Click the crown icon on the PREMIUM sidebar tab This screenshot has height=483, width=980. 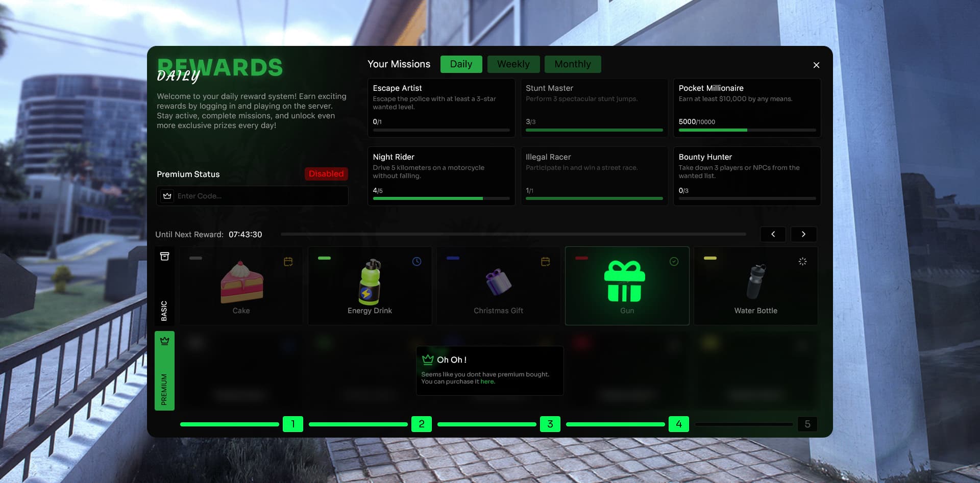tap(164, 340)
